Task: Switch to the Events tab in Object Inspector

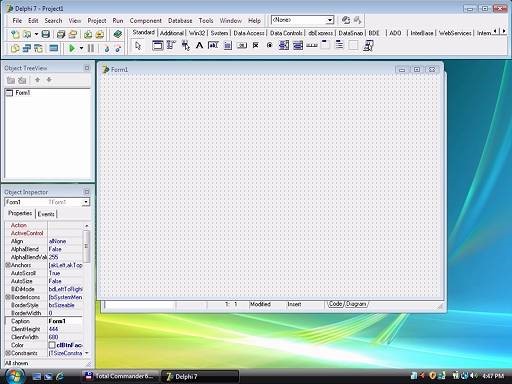Action: [x=46, y=214]
